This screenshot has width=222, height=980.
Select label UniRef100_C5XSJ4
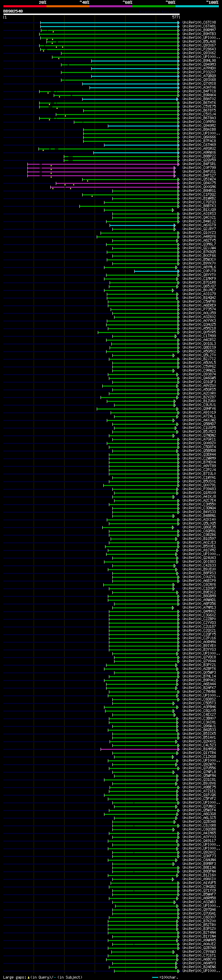pyautogui.click(x=199, y=114)
